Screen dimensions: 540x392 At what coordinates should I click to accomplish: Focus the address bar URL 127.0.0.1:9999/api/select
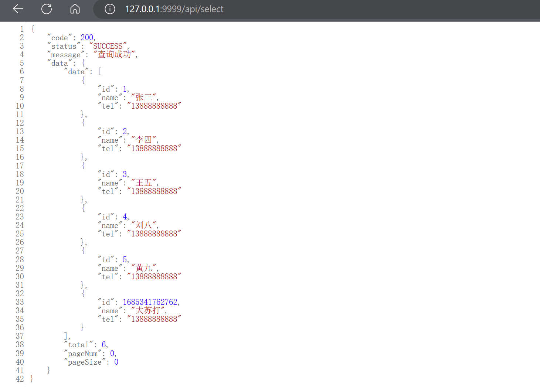(174, 9)
